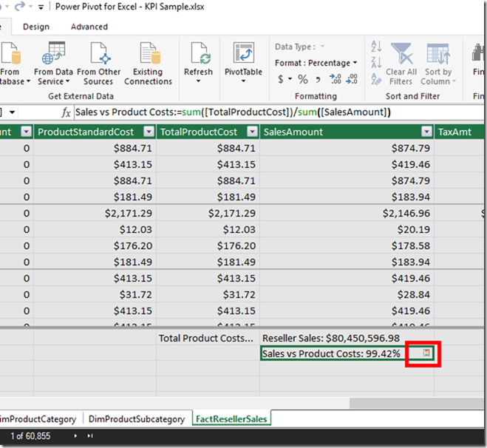Switch to the Design ribbon tab
Viewport: 487px width, 448px height.
(x=36, y=27)
